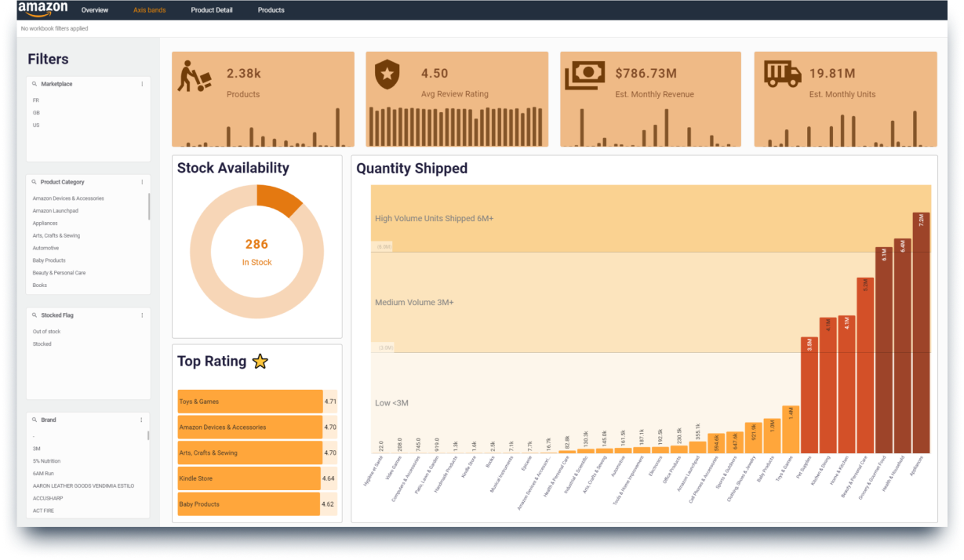Click the 4.50 Avg Review Rating value
Image resolution: width=964 pixels, height=560 pixels.
(435, 74)
